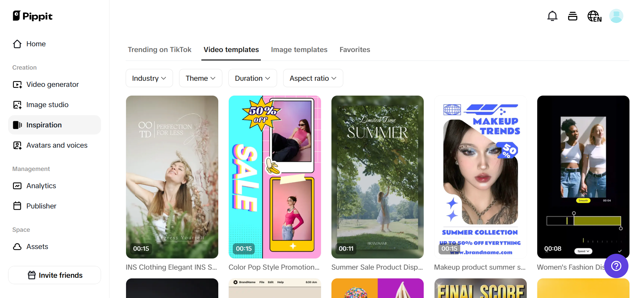The height and width of the screenshot is (298, 644).
Task: Click the Image studio icon
Action: tap(17, 105)
